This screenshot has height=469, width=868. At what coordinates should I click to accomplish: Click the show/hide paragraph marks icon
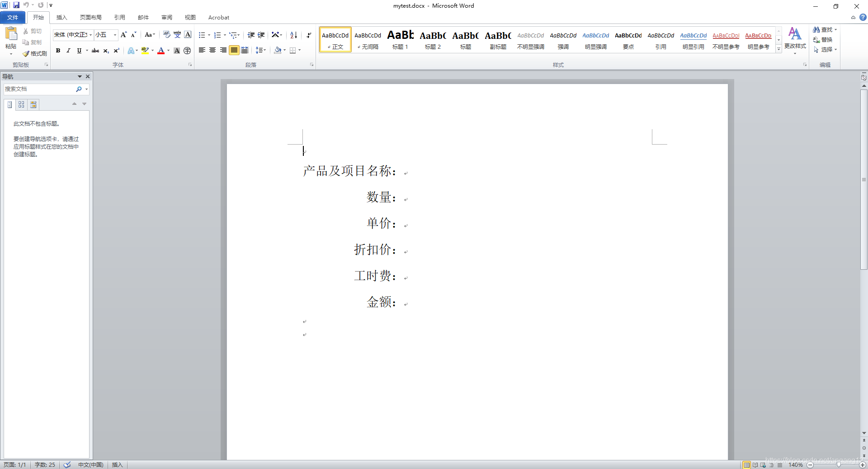point(309,35)
